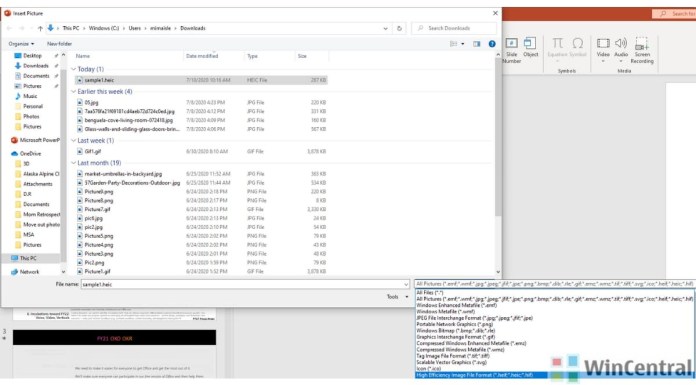Viewport: 696px width, 385px height.
Task: Collapse the Today (1) group
Action: 74,69
